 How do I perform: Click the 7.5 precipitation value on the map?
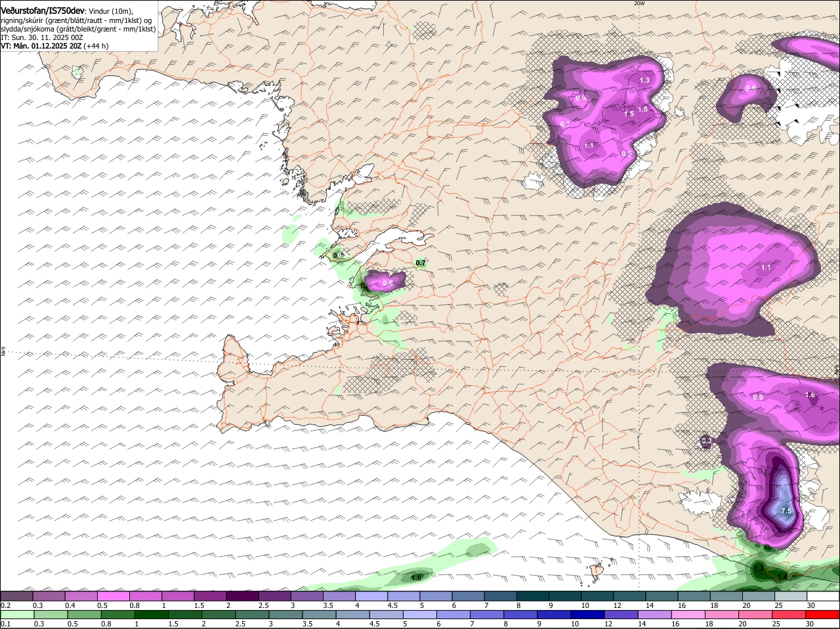pos(787,511)
